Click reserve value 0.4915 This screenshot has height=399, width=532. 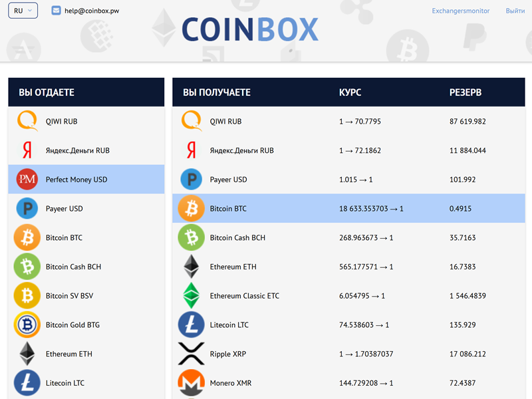460,209
